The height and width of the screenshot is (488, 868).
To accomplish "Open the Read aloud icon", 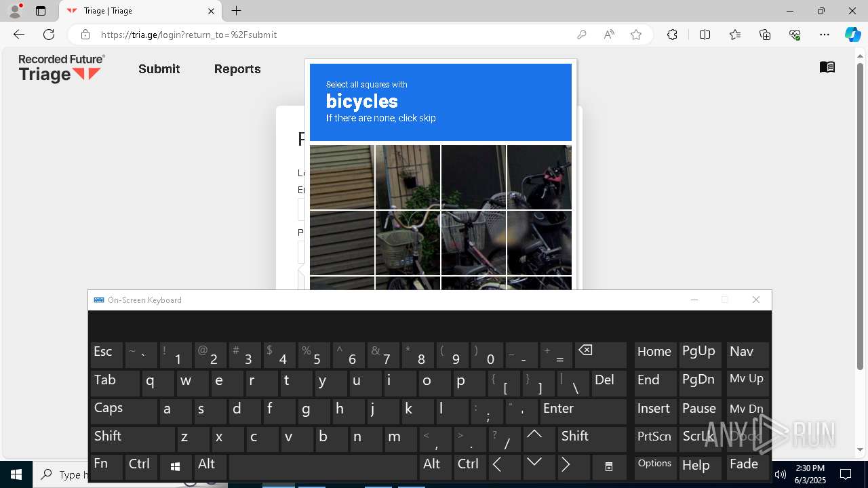I will pyautogui.click(x=609, y=35).
